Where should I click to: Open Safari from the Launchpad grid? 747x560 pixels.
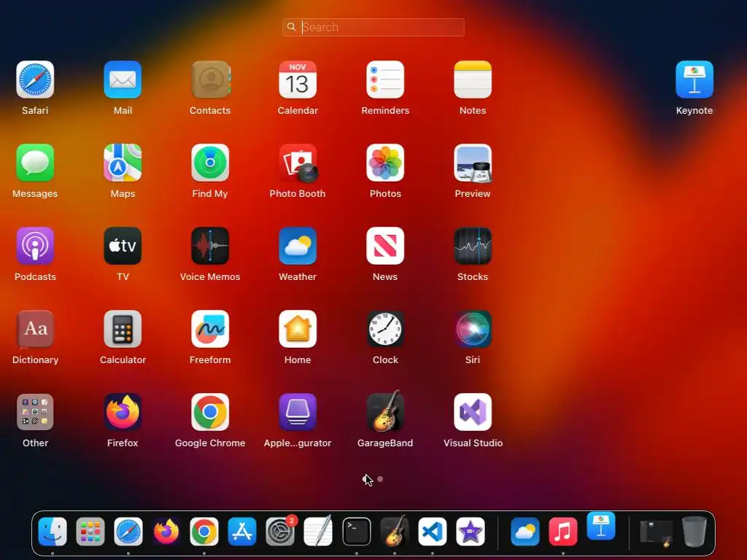click(x=35, y=79)
